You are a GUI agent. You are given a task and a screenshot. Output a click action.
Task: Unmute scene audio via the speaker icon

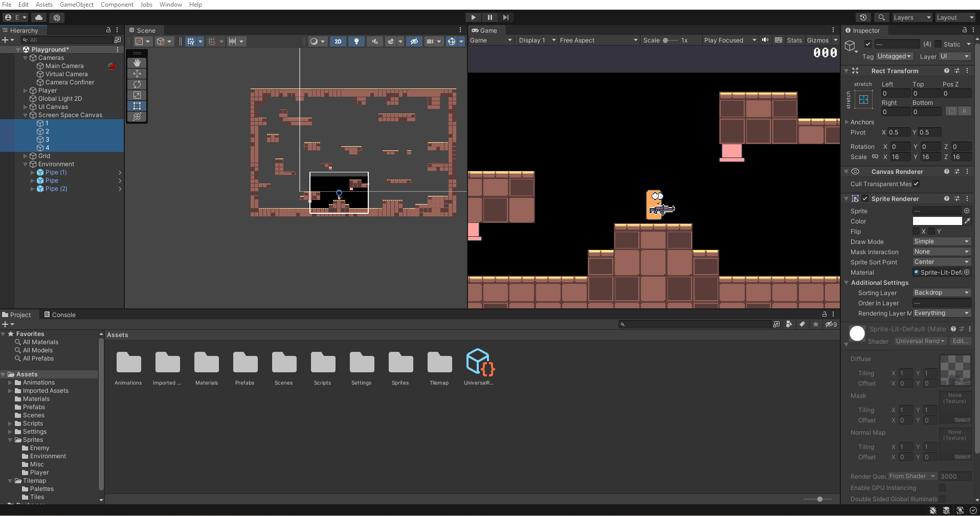[x=375, y=41]
